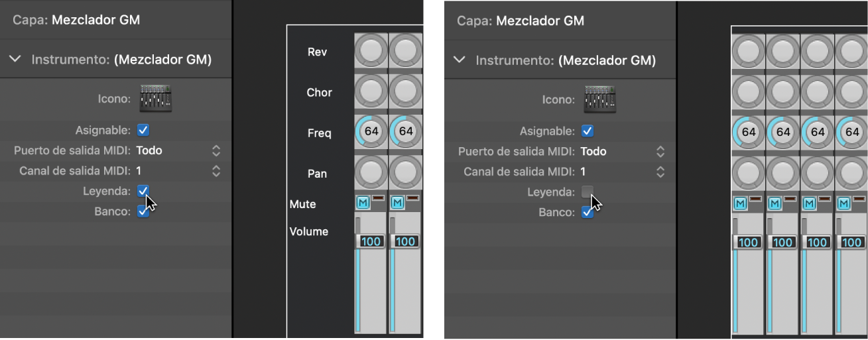Click the first channel's Volume fader beside its label
This screenshot has width=868, height=340.
(x=371, y=241)
